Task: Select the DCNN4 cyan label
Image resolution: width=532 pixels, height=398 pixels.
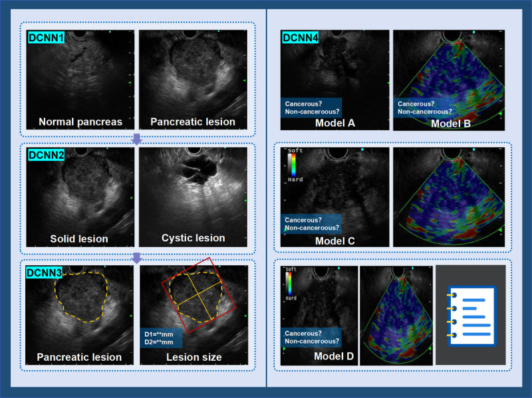Action: pos(301,37)
